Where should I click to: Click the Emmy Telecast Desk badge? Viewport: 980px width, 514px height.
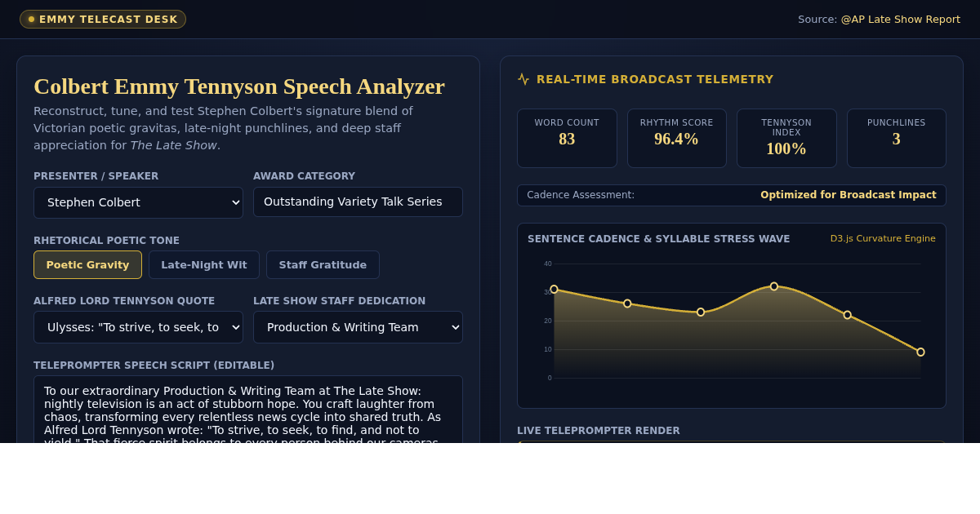pyautogui.click(x=103, y=20)
